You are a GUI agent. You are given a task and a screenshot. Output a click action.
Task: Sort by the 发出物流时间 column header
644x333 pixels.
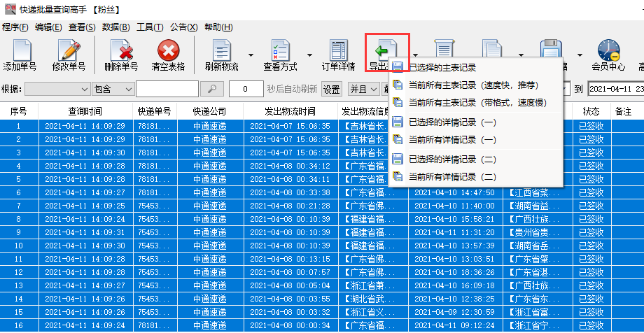click(290, 111)
